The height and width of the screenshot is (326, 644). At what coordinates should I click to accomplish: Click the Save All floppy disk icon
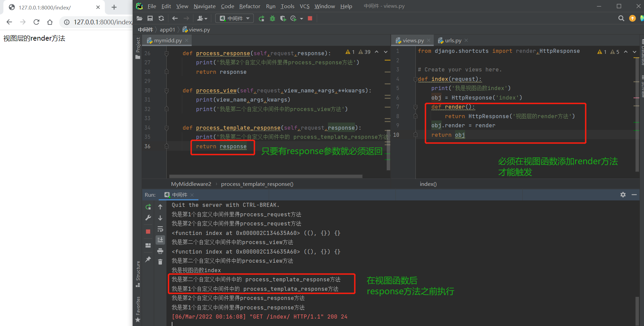[150, 19]
